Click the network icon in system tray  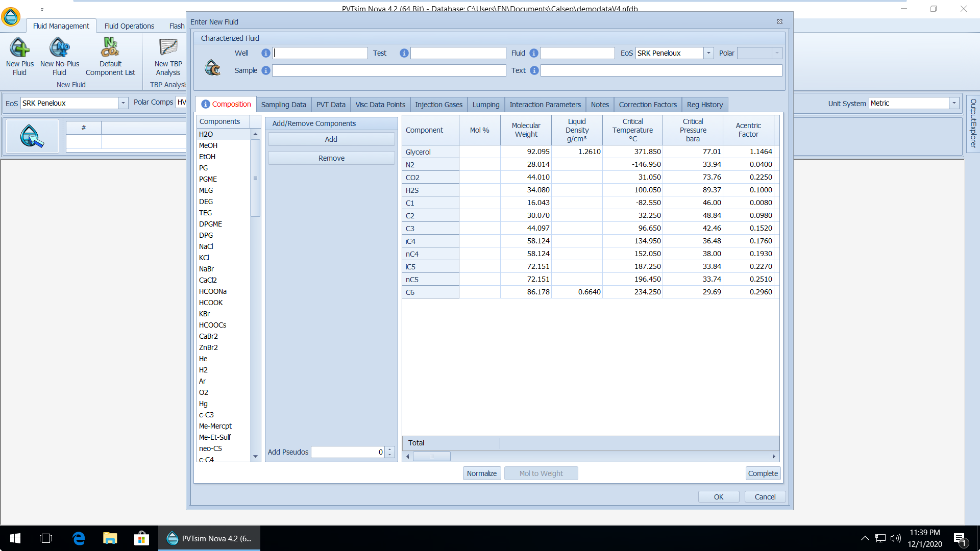880,538
